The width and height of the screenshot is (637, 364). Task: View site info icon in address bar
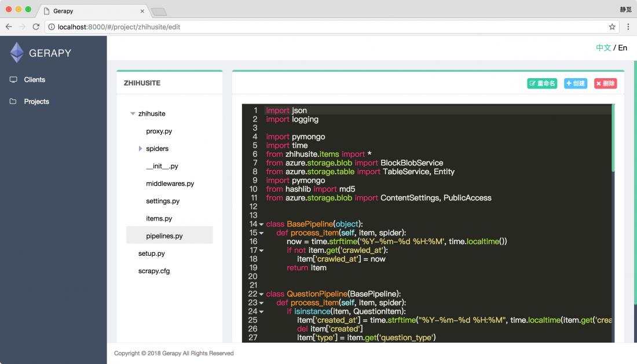coord(52,27)
